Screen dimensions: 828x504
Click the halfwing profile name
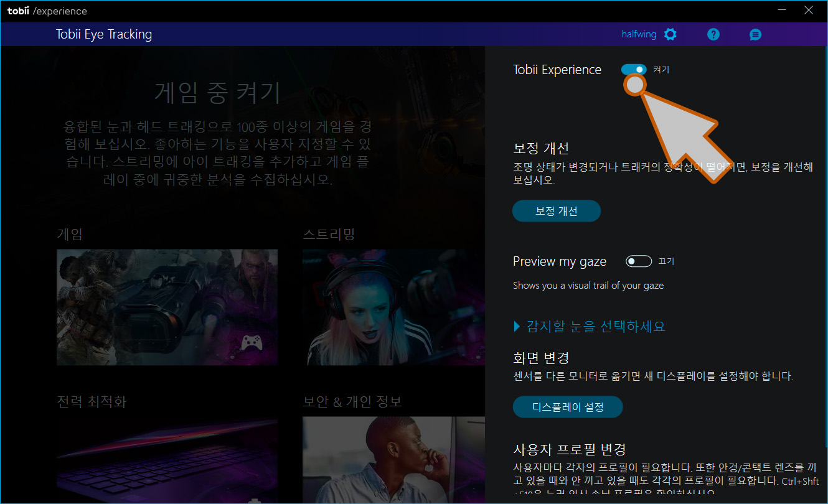tap(639, 34)
